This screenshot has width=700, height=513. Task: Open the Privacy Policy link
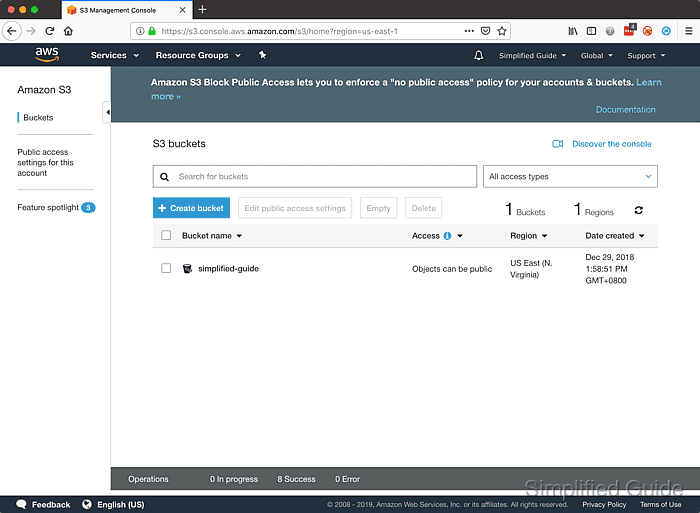point(604,505)
